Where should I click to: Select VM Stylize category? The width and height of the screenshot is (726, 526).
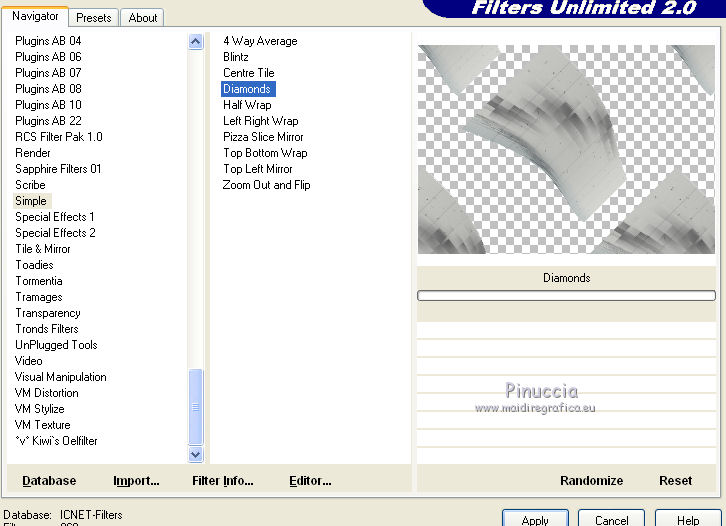pos(39,409)
